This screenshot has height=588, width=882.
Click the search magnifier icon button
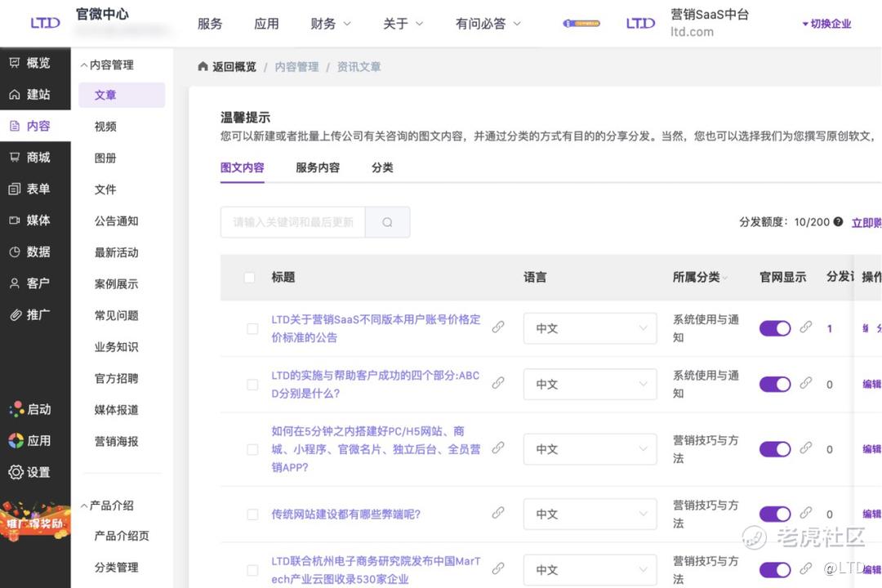(x=387, y=222)
